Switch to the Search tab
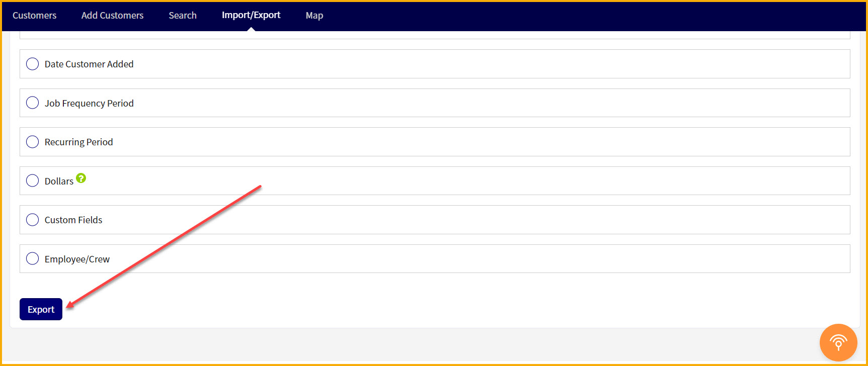The image size is (868, 366). click(183, 16)
